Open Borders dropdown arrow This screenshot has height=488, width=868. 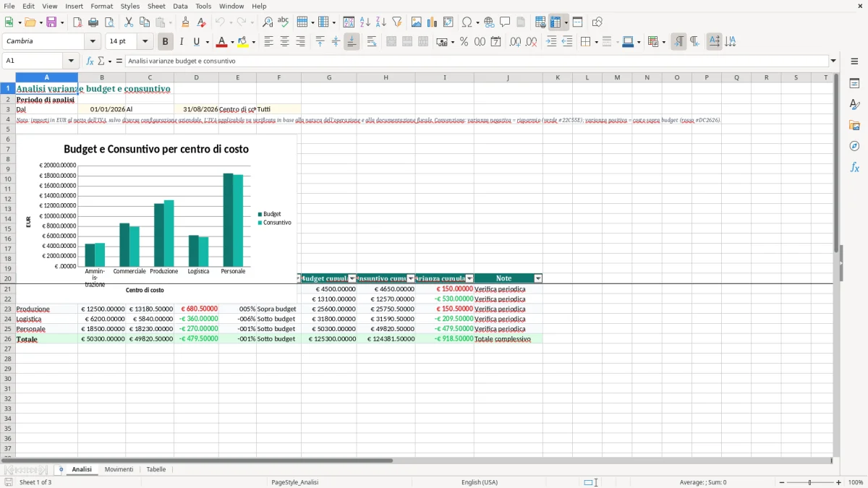(596, 42)
